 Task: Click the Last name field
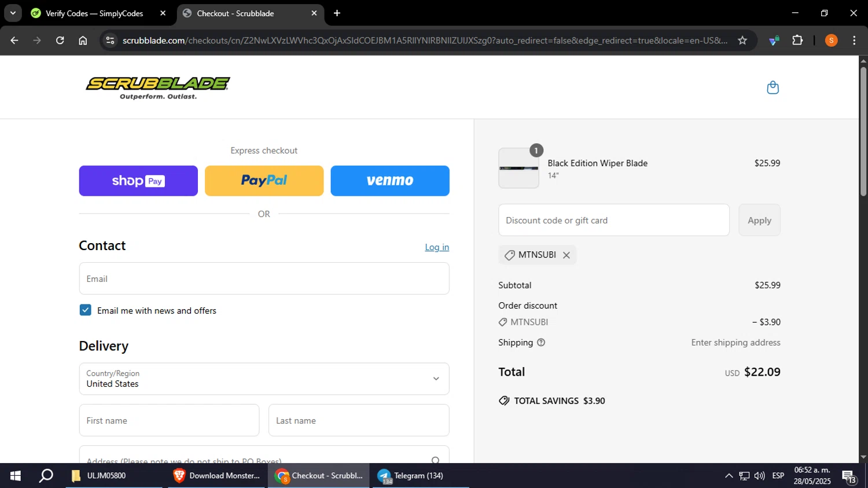click(359, 420)
